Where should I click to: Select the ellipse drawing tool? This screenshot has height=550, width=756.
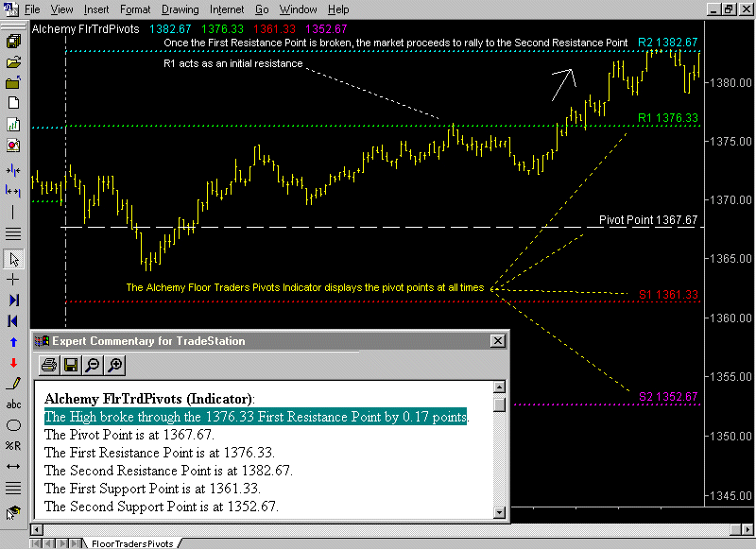[x=13, y=425]
